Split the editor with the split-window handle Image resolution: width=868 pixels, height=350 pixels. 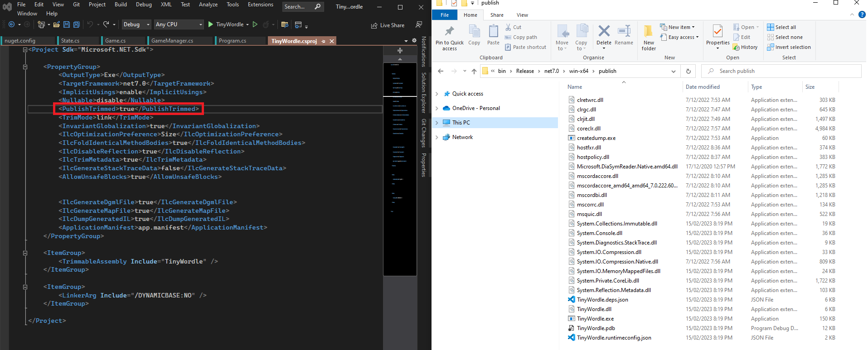point(400,50)
